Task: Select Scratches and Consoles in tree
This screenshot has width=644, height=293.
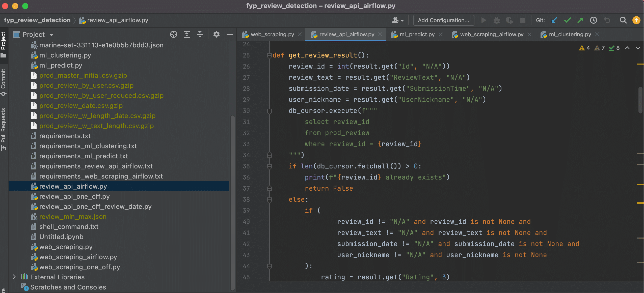Action: (x=68, y=287)
